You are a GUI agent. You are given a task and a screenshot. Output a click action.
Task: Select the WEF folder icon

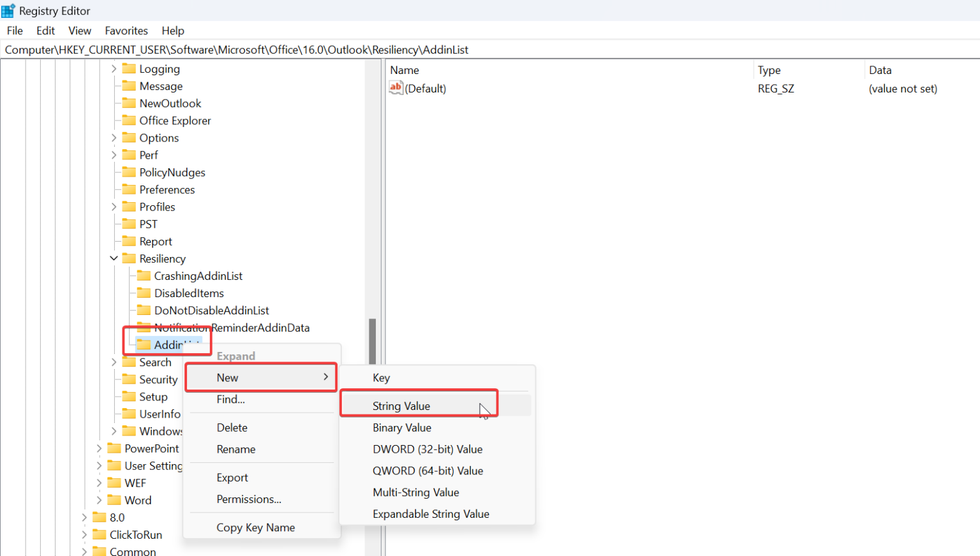(114, 483)
